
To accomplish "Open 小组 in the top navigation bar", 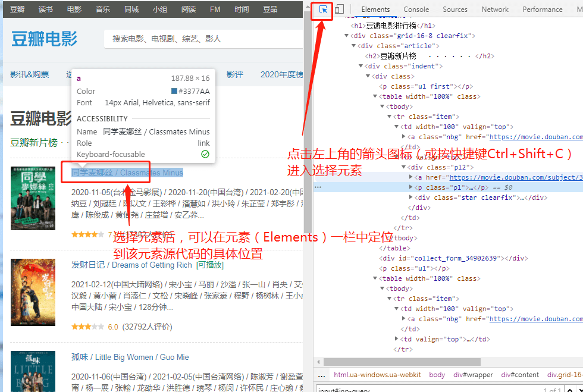I will [x=160, y=10].
